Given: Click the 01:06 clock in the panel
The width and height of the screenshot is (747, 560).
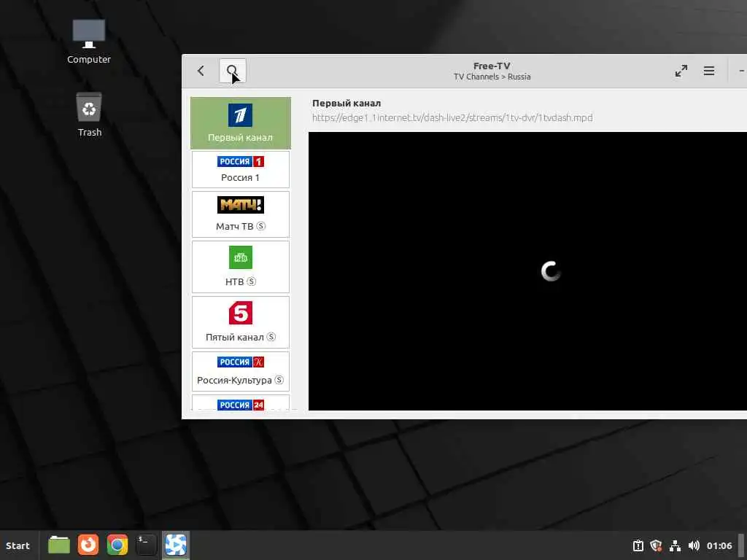Looking at the screenshot, I should pos(719,545).
